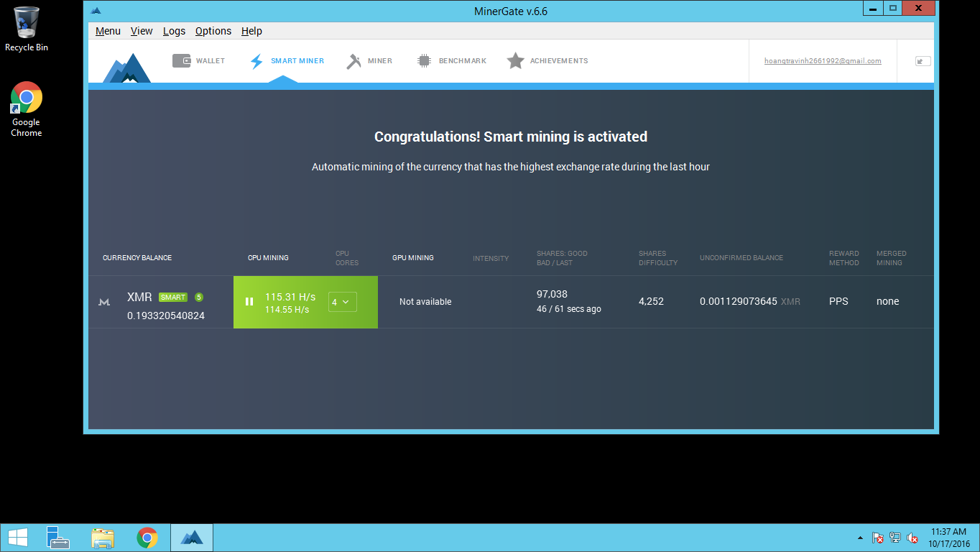Screen dimensions: 980x552
Task: Click the Shares Difficulty column header
Action: [658, 258]
